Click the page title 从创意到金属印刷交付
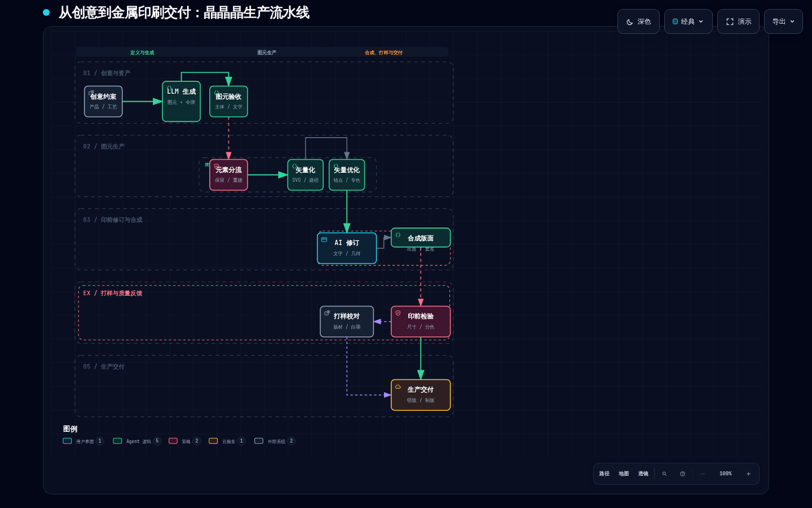This screenshot has height=508, width=812. coord(184,12)
